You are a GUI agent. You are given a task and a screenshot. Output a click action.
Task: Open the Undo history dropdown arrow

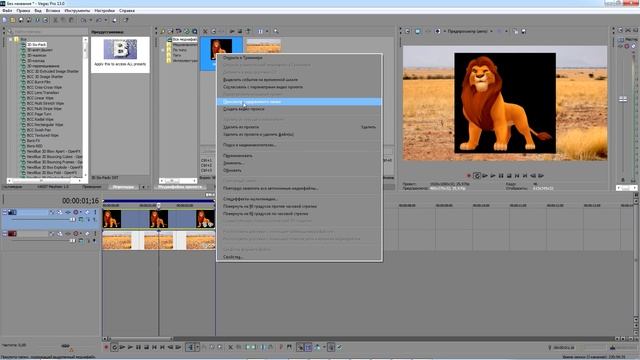[x=91, y=20]
